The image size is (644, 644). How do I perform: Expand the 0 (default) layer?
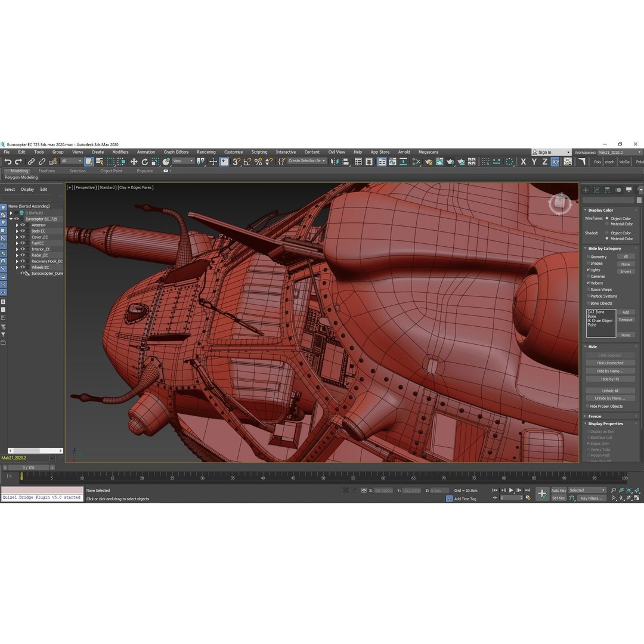11,213
